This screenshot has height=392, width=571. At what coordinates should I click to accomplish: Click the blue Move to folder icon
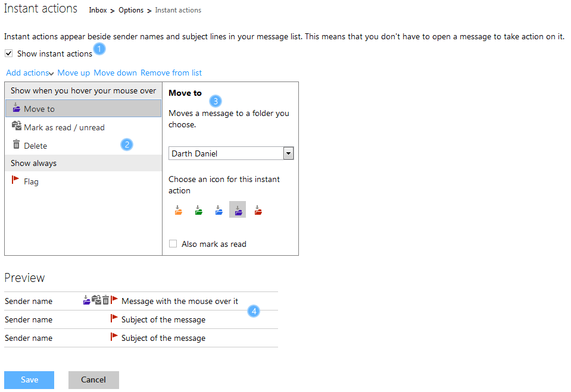pos(218,209)
